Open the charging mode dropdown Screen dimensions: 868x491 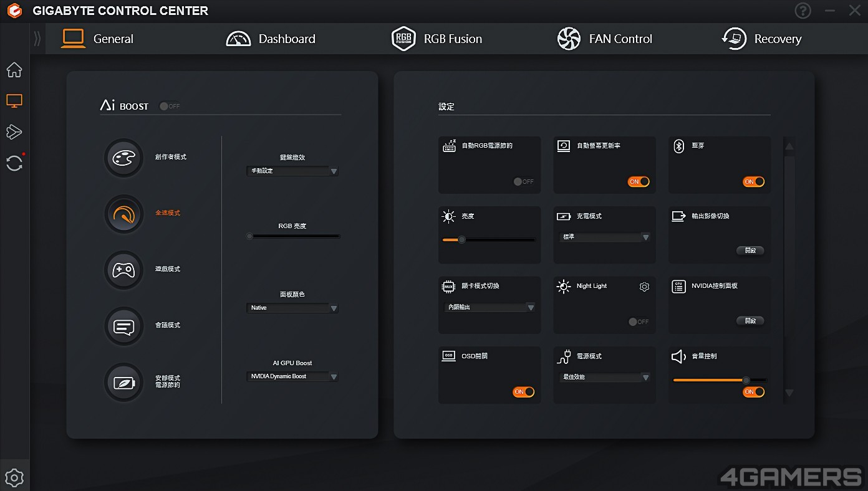[x=605, y=237]
